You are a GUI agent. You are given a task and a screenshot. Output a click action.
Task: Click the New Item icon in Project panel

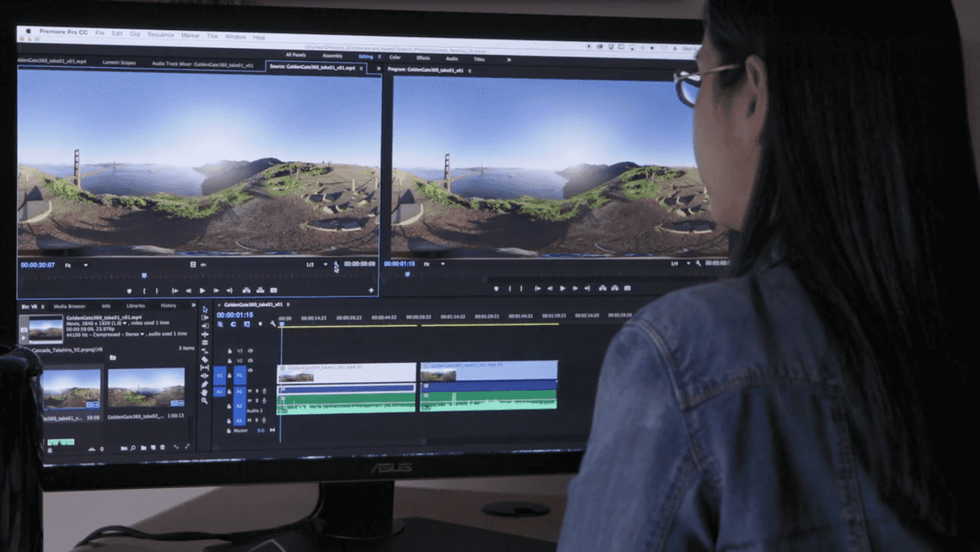(x=153, y=447)
